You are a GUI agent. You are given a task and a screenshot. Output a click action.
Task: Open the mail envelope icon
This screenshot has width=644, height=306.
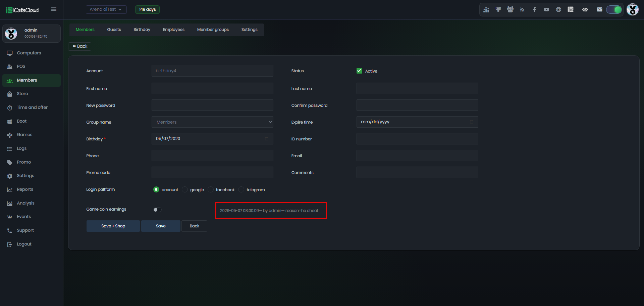pos(600,10)
